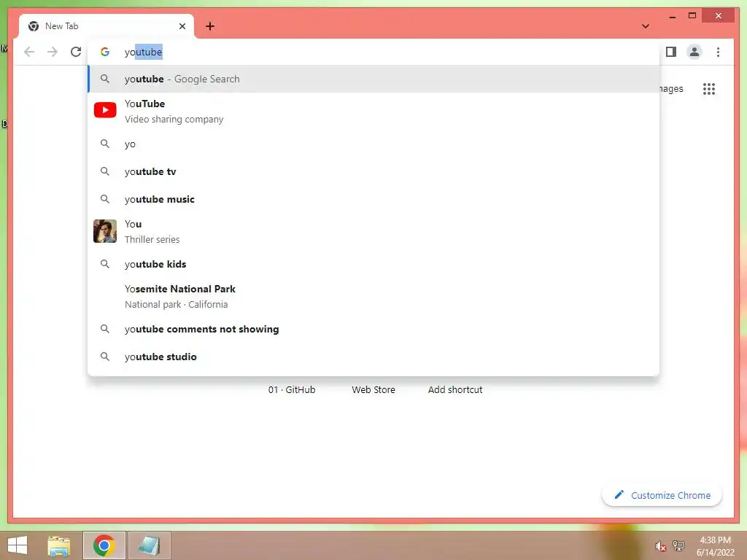Maximize the Chrome window
The image size is (747, 560).
[692, 16]
